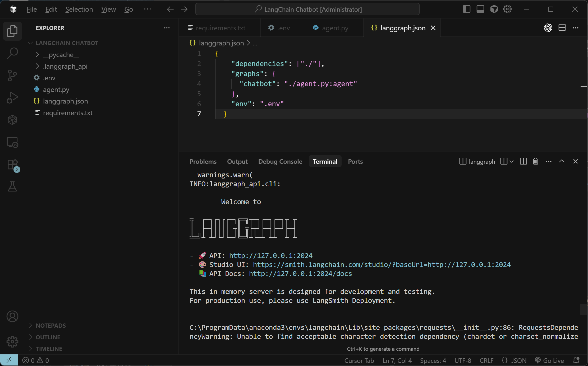Open requirements.txt in the explorer tree
The image size is (588, 366).
coord(68,113)
